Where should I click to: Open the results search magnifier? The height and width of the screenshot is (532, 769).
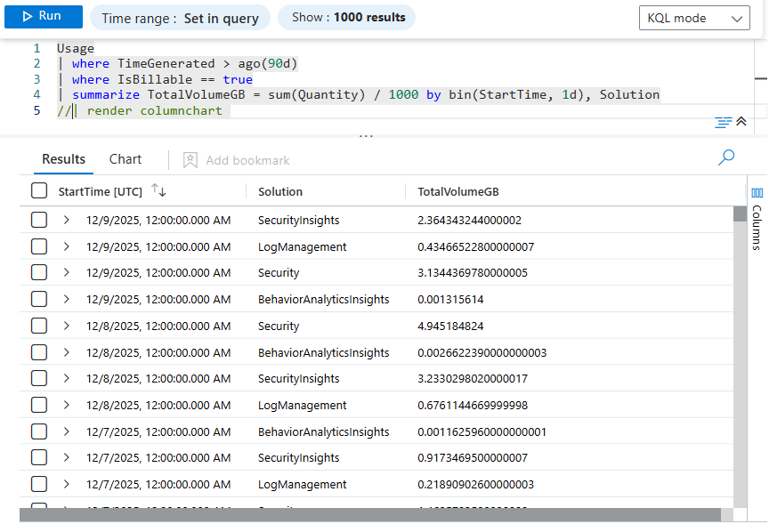(x=726, y=158)
